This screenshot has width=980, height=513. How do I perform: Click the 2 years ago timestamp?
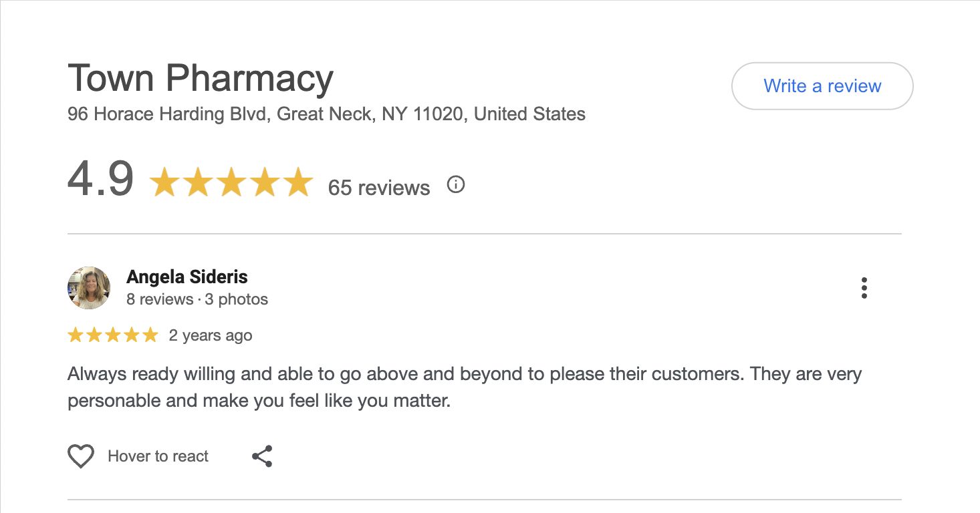tap(211, 335)
